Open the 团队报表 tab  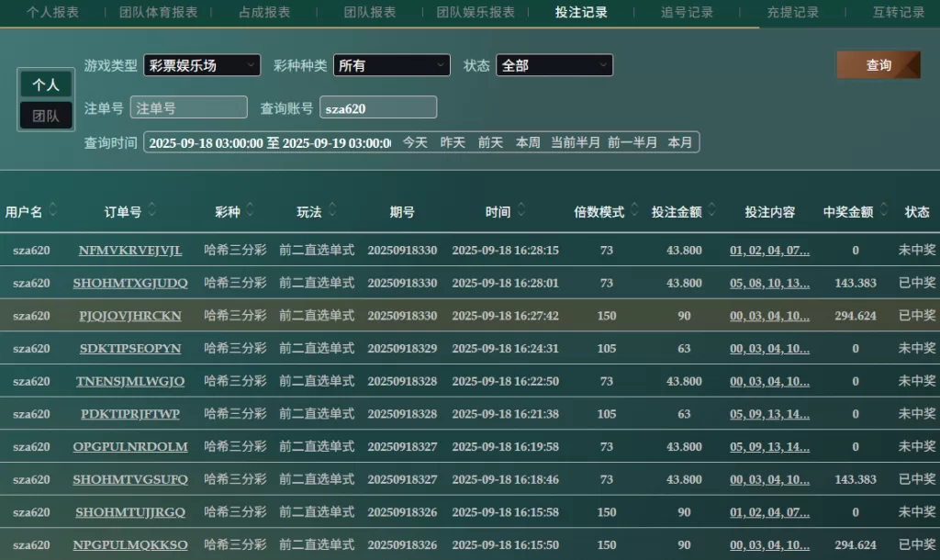pyautogui.click(x=370, y=12)
